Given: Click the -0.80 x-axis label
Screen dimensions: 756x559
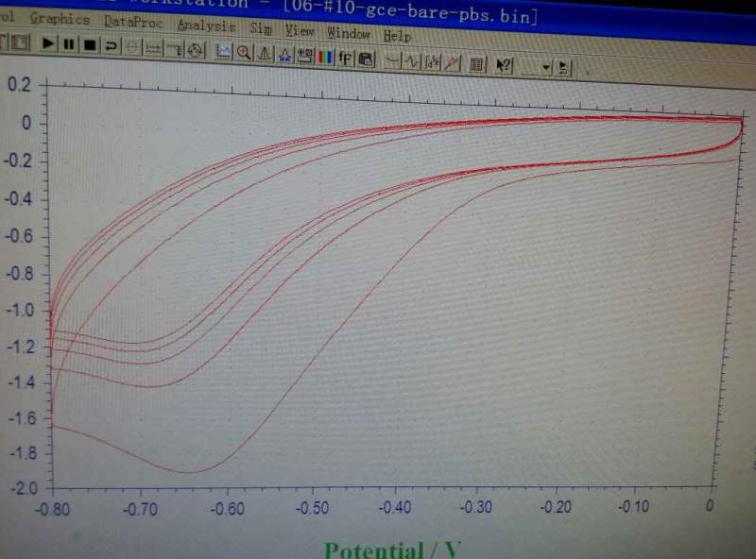Looking at the screenshot, I should [52, 509].
